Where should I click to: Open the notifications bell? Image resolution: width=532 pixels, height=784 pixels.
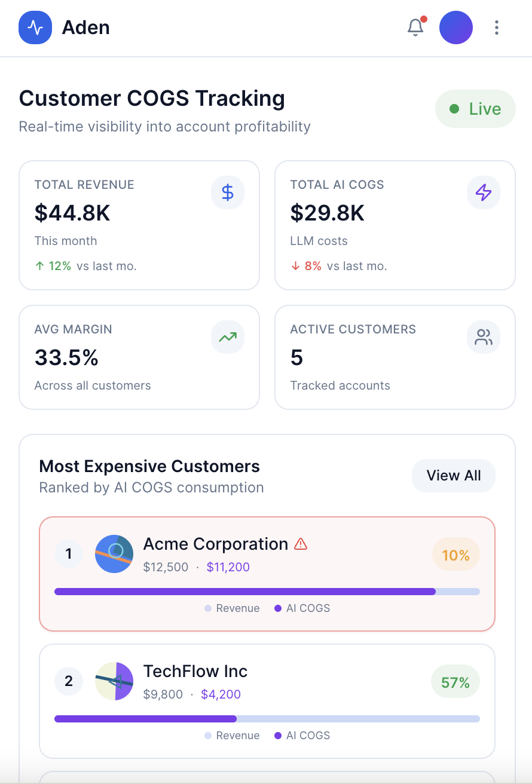click(x=415, y=27)
